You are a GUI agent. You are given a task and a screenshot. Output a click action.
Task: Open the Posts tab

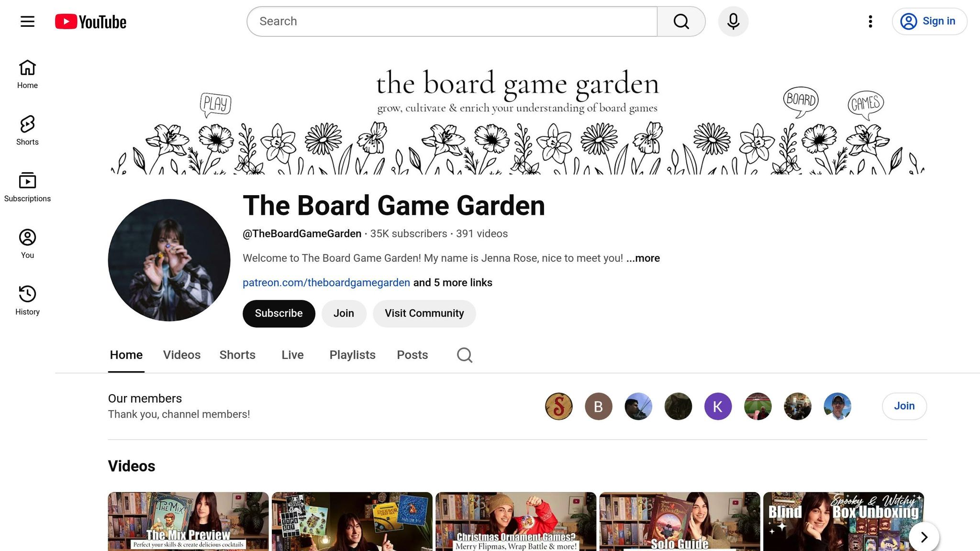pyautogui.click(x=412, y=355)
